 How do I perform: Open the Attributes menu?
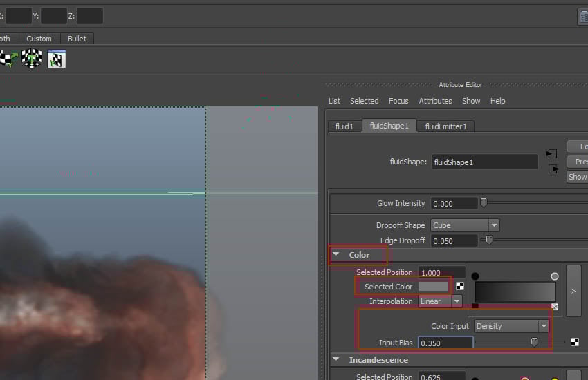click(435, 101)
